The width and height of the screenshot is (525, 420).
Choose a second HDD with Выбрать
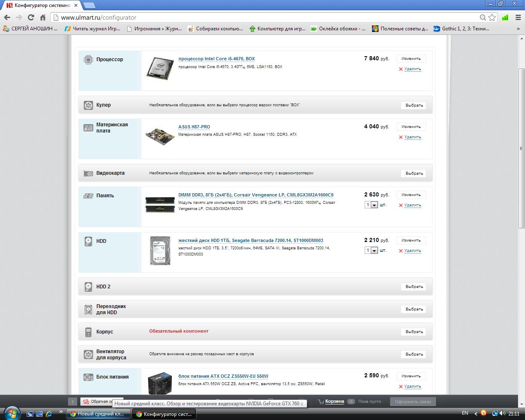414,287
